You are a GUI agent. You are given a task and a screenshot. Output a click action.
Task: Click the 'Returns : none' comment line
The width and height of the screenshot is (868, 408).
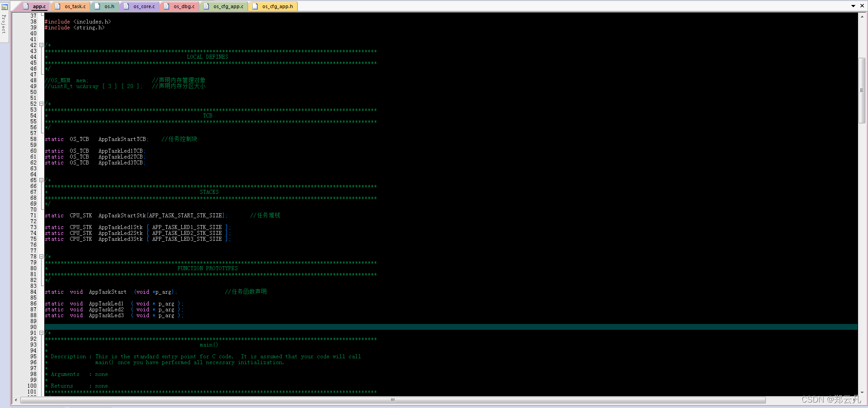(x=76, y=386)
